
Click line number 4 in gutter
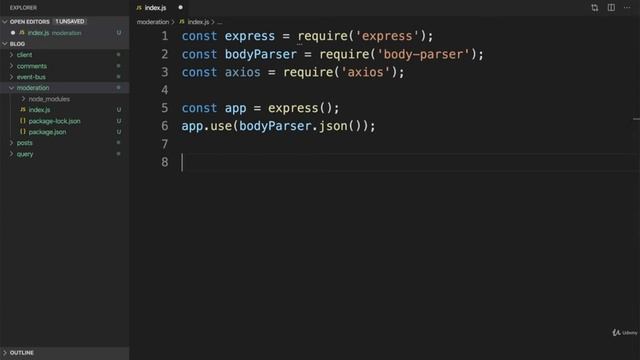pyautogui.click(x=164, y=90)
